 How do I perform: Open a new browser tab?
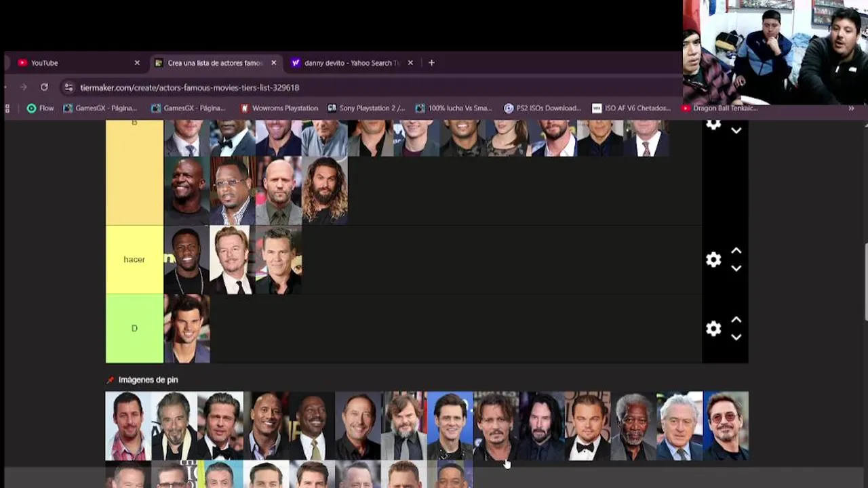(x=431, y=63)
